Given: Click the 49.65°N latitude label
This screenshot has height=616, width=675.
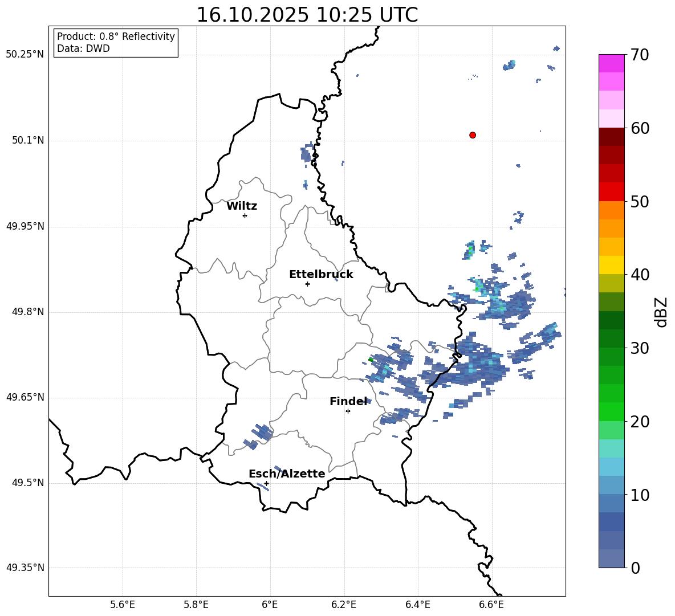Looking at the screenshot, I should (x=25, y=397).
